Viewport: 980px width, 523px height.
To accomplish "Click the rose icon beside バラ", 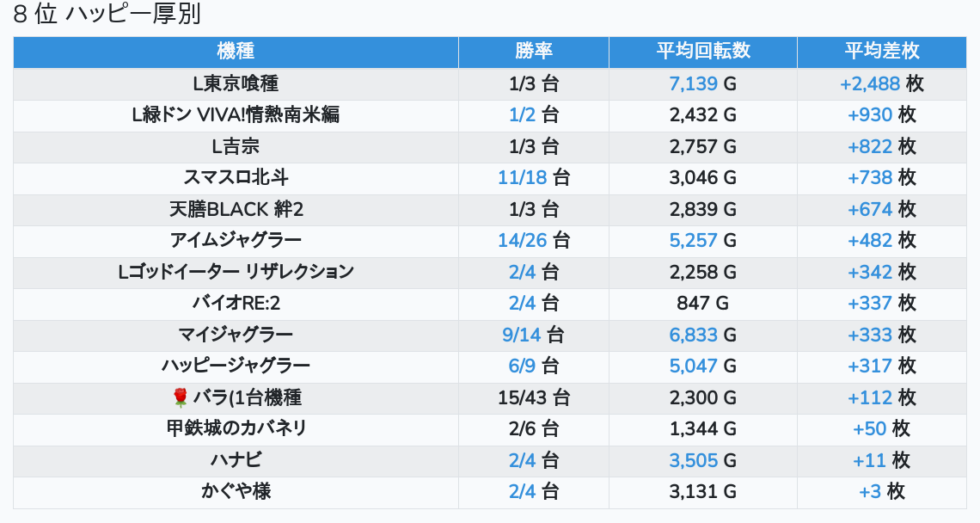I will 180,397.
